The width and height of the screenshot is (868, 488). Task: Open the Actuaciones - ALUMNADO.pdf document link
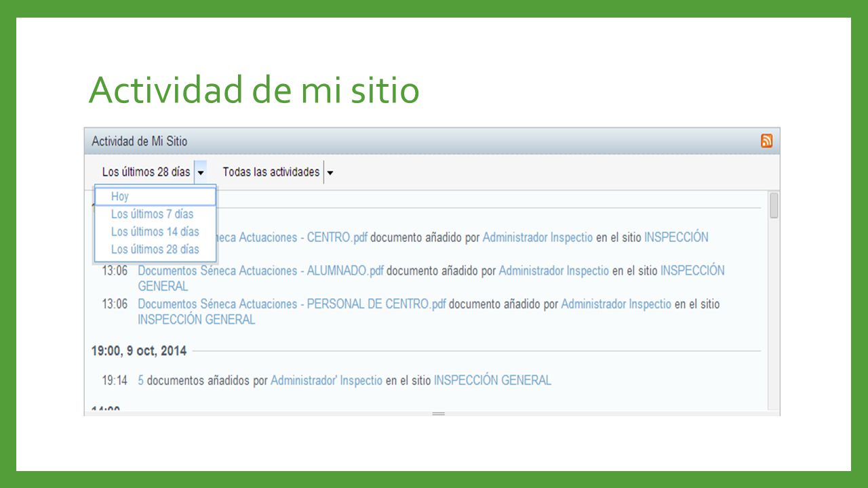click(261, 270)
